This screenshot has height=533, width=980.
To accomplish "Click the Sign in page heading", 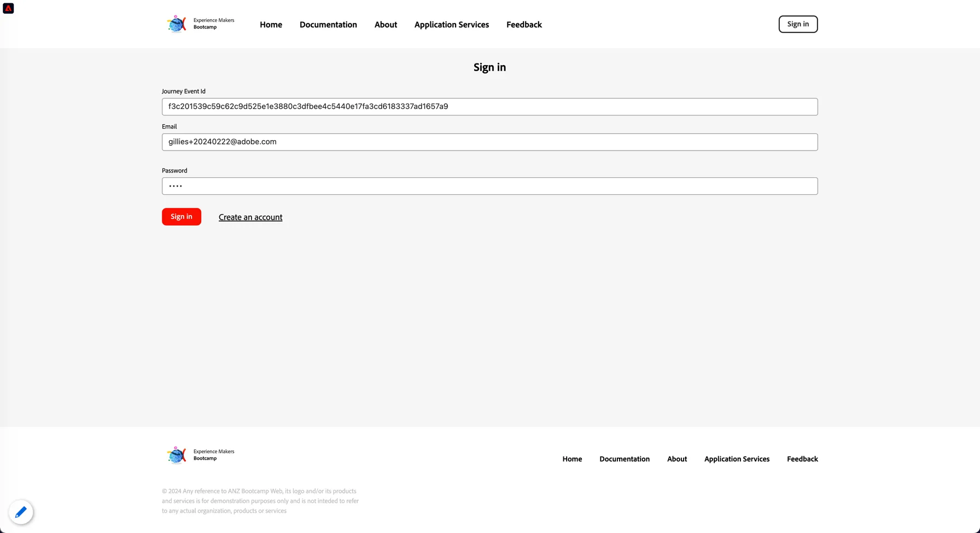I will point(489,67).
